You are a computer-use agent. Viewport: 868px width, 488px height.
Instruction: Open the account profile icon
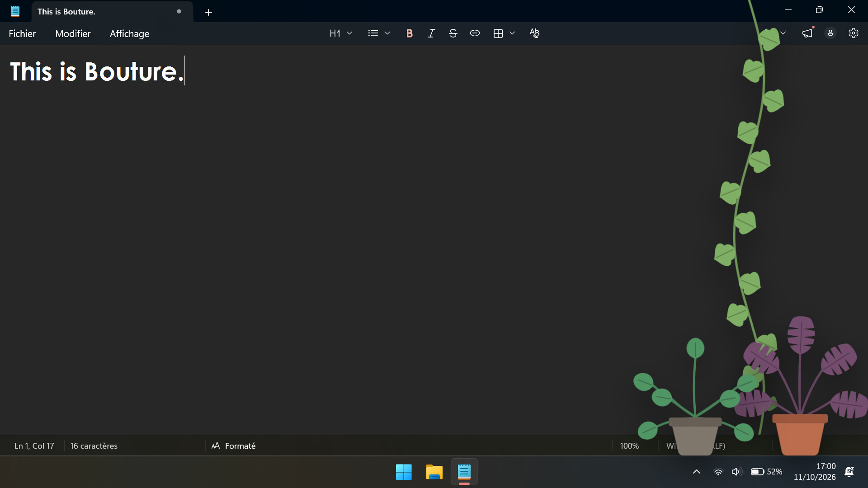(x=830, y=33)
